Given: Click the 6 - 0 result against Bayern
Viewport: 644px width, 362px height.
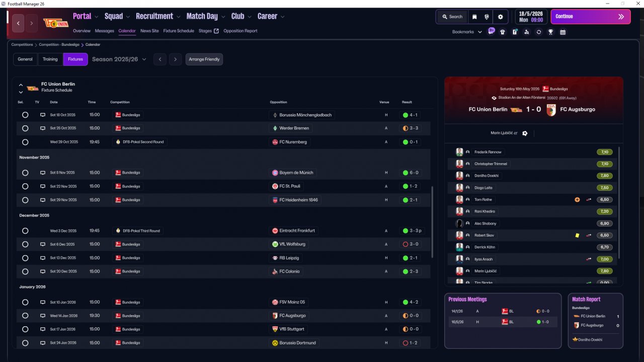Looking at the screenshot, I should coord(411,173).
